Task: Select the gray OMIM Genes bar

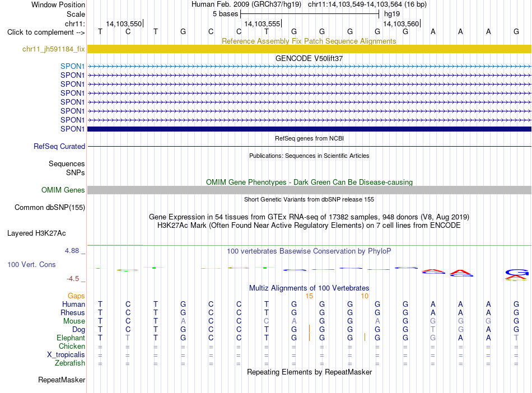Action: point(309,190)
